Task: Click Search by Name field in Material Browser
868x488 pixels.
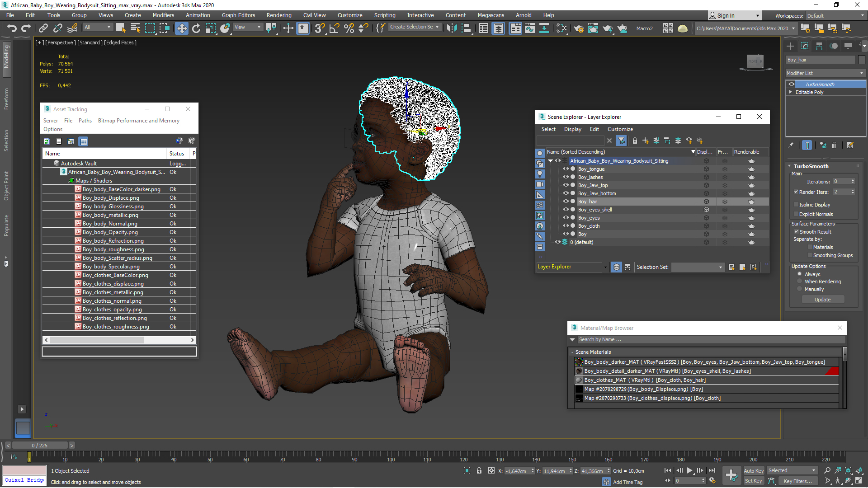Action: coord(711,340)
